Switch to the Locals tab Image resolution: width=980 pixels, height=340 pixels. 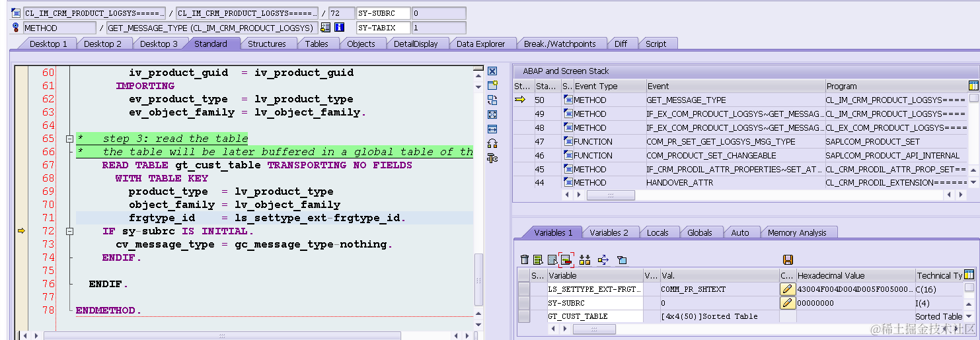[658, 232]
